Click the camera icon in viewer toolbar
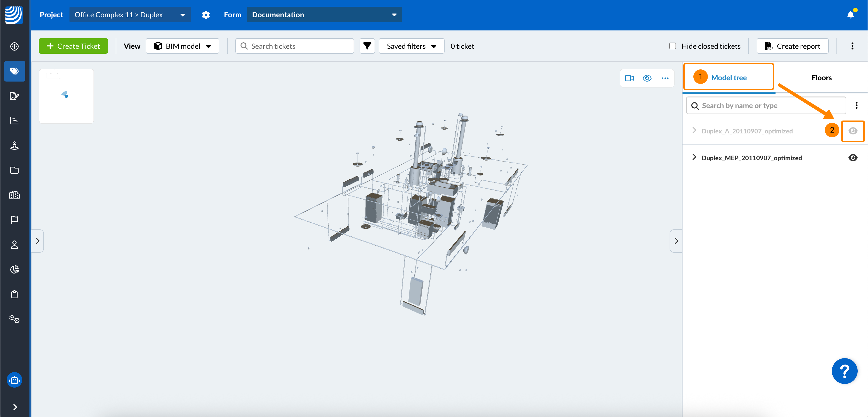The height and width of the screenshot is (417, 868). (x=629, y=78)
